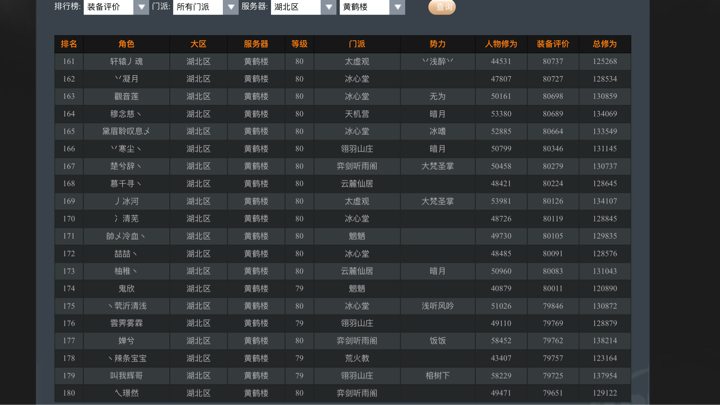This screenshot has width=720, height=405.
Task: Click the 角色 column header
Action: coord(126,44)
